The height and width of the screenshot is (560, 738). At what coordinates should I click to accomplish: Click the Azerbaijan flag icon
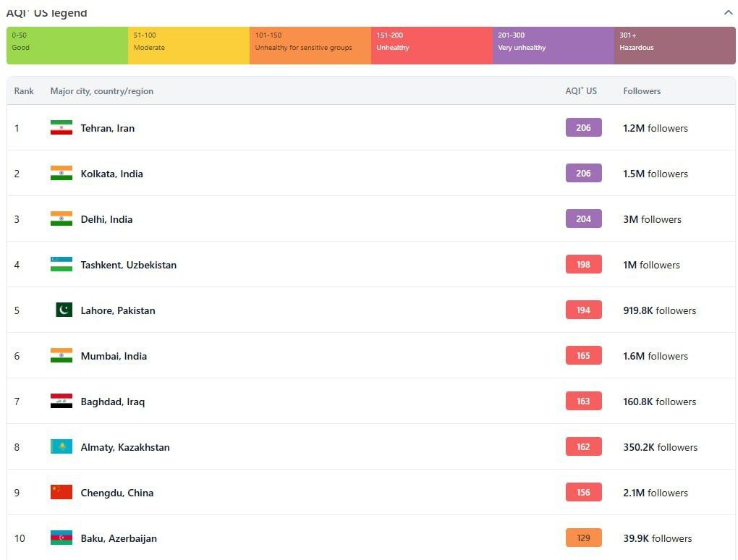point(61,538)
